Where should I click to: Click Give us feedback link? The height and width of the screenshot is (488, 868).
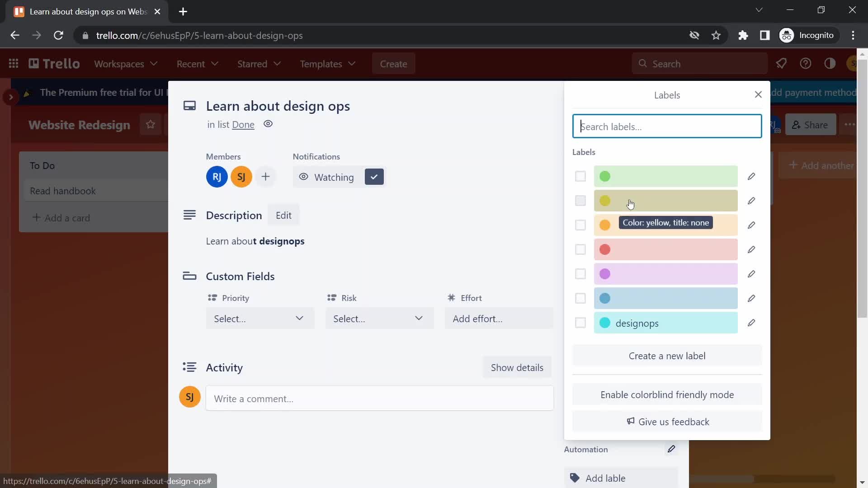(x=667, y=422)
